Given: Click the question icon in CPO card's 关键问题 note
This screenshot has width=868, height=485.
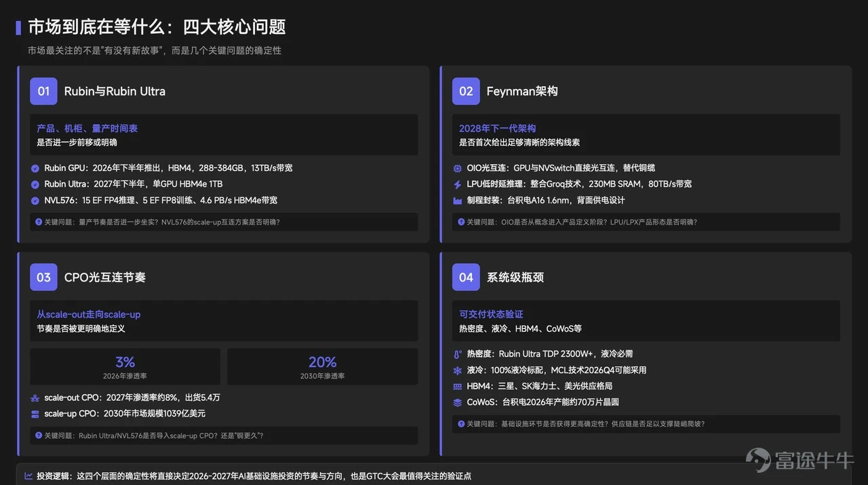Looking at the screenshot, I should 39,435.
